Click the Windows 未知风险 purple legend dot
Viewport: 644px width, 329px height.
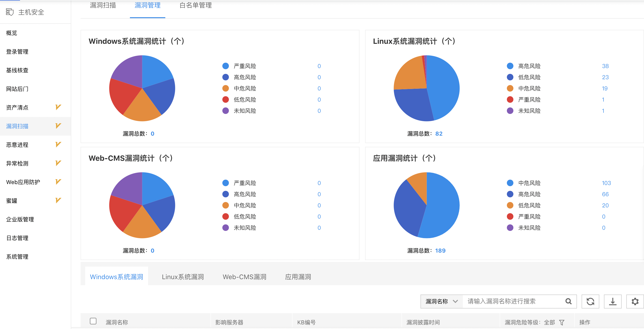click(226, 111)
